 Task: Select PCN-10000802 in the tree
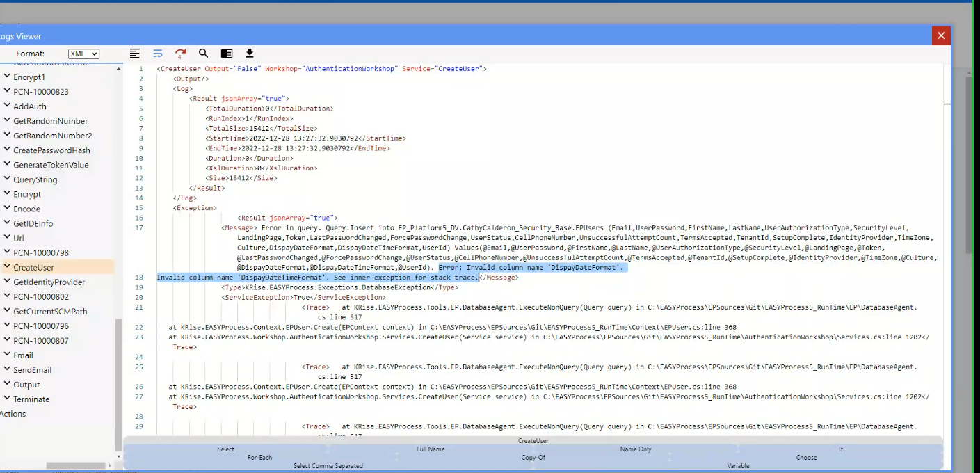[x=41, y=297]
